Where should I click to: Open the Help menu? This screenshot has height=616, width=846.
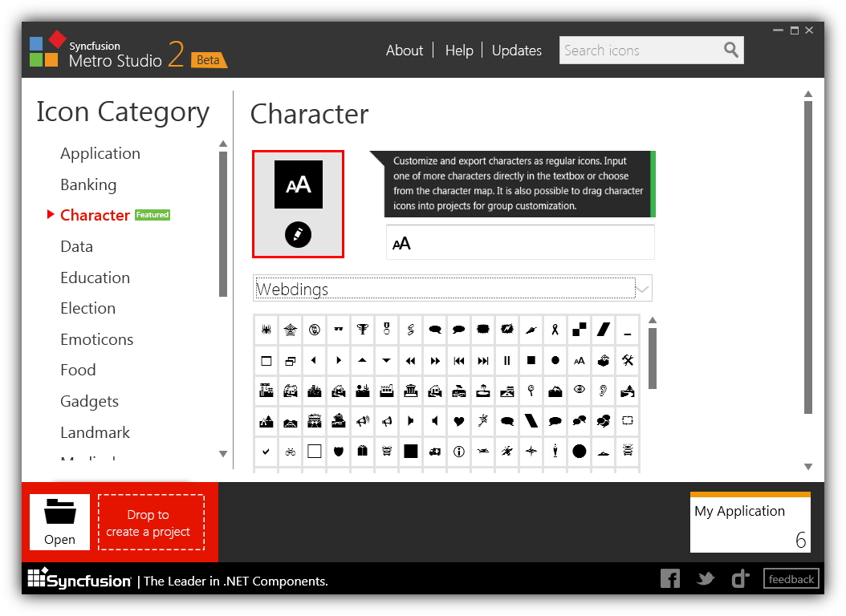tap(459, 51)
